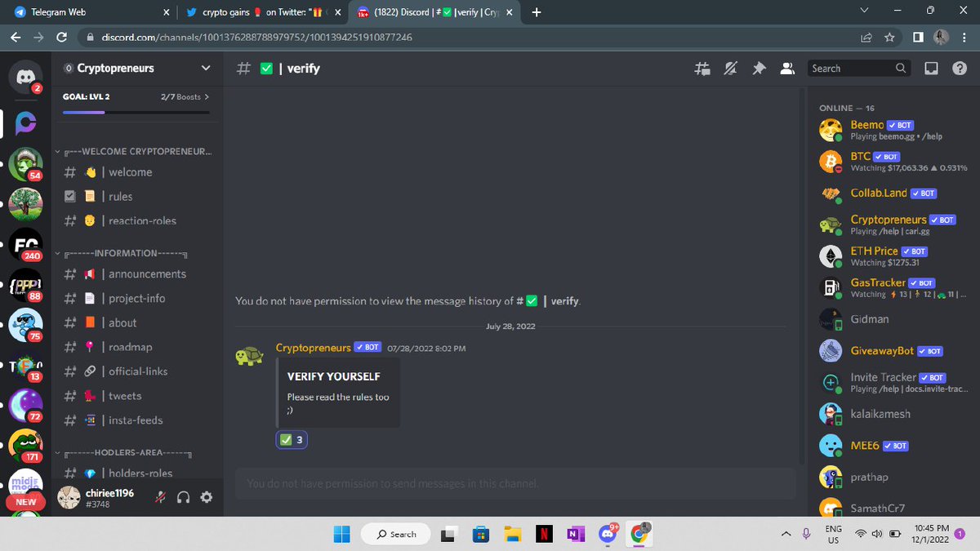The width and height of the screenshot is (980, 551).
Task: Go back in the browser
Action: pyautogui.click(x=16, y=38)
